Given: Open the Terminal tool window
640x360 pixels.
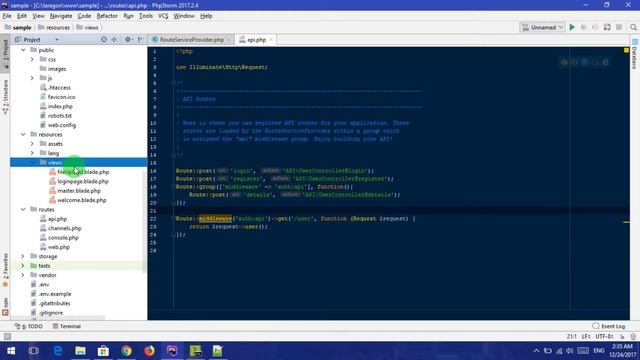Looking at the screenshot, I should [x=67, y=326].
